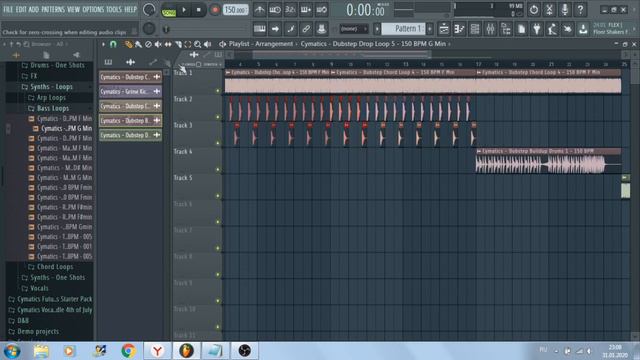640x360 pixels.
Task: Mute Track 6 via its green dot
Action: (x=218, y=222)
